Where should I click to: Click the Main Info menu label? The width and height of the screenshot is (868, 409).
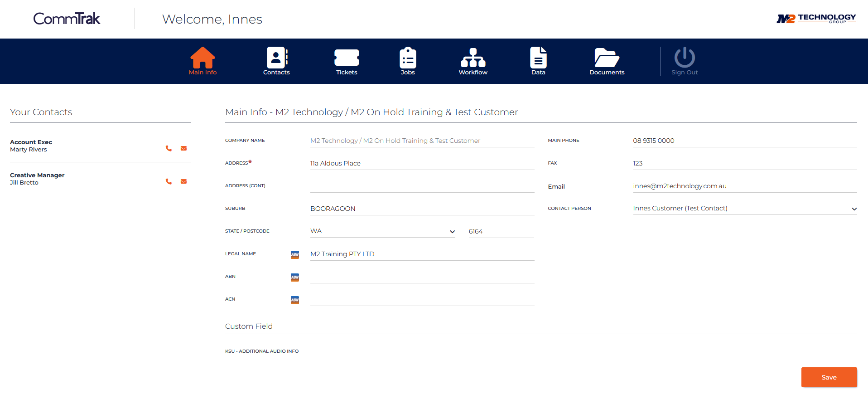pyautogui.click(x=203, y=73)
